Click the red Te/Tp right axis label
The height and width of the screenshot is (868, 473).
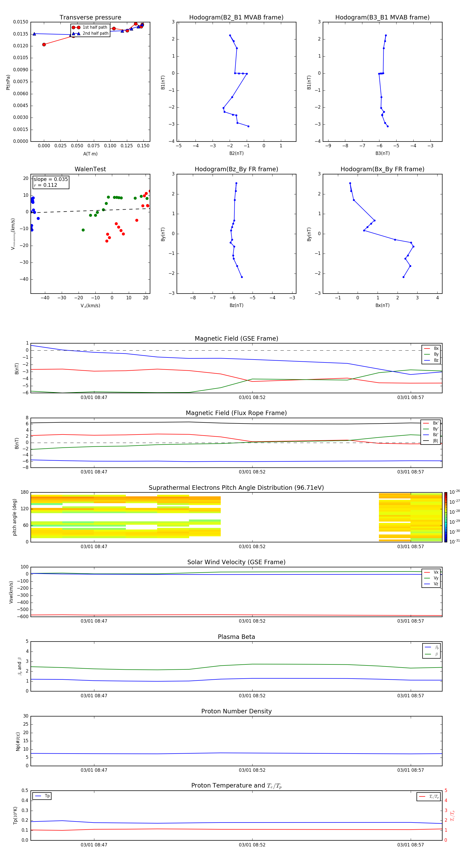coord(453,815)
